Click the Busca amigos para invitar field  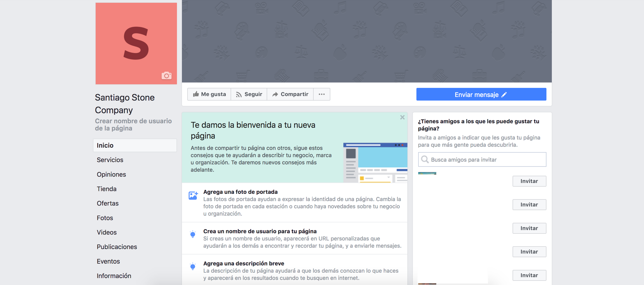(x=482, y=159)
